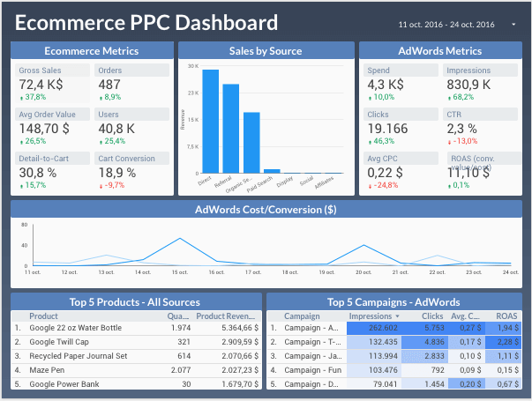
Task: Click the 15 oct. peak on cost/conversion line
Action: pyautogui.click(x=180, y=238)
